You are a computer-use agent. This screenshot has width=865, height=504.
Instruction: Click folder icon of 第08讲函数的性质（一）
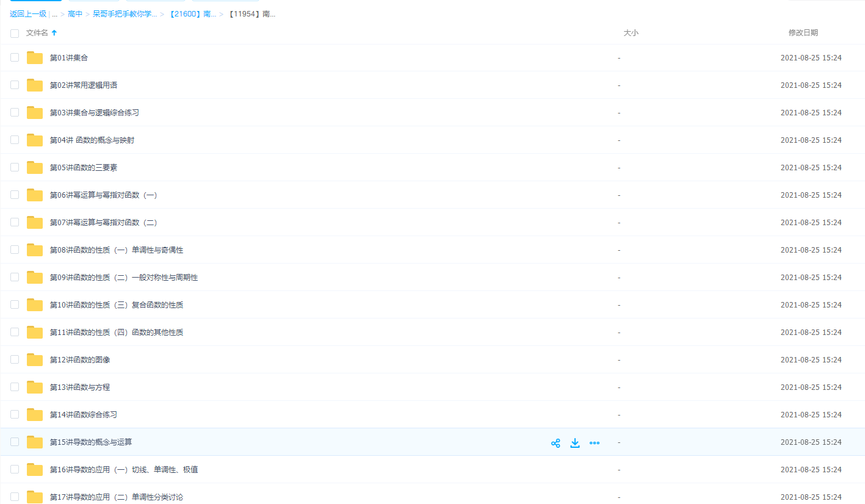pos(35,250)
